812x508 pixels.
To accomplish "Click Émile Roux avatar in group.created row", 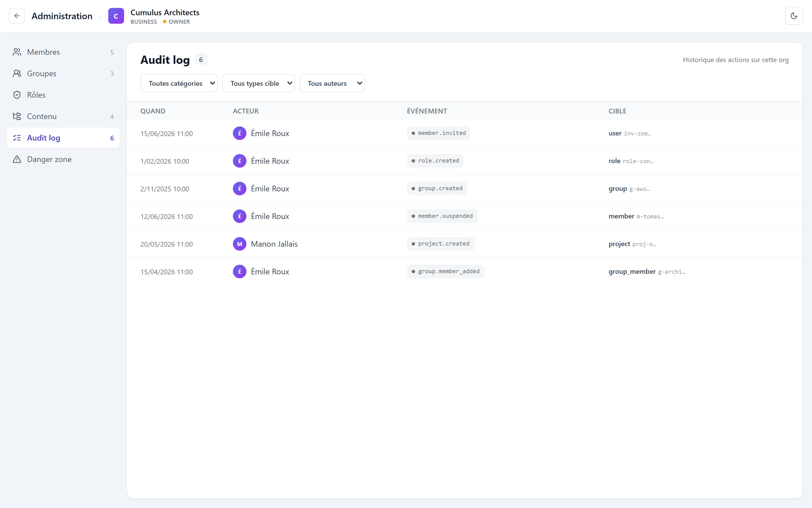I will [x=240, y=189].
